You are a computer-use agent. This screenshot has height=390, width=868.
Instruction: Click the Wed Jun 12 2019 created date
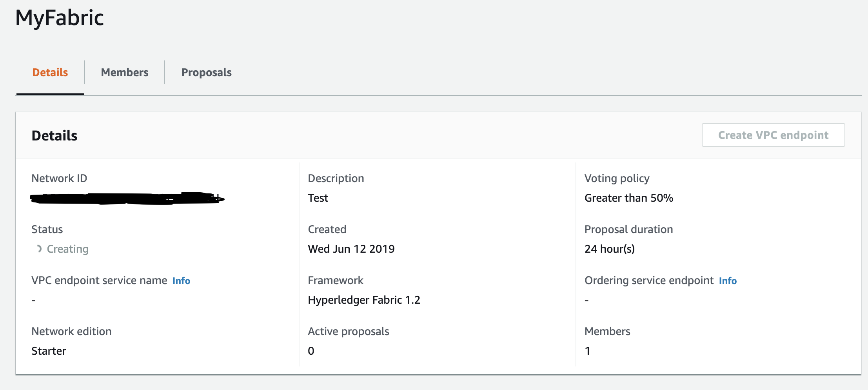click(351, 249)
